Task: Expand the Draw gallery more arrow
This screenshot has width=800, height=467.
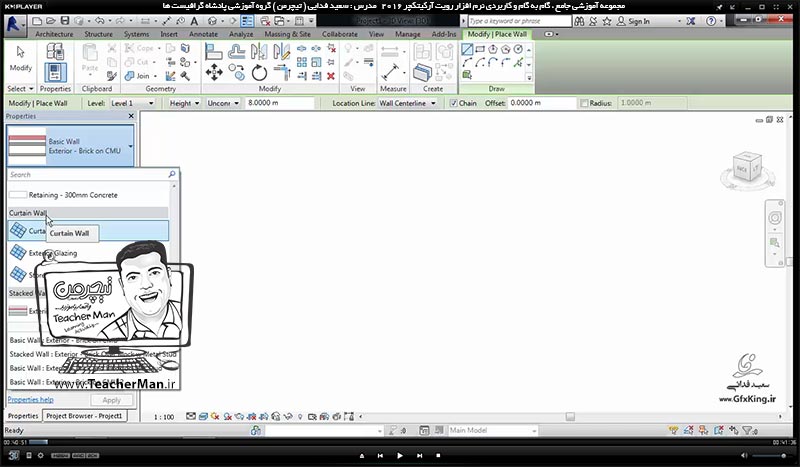Action: (529, 78)
